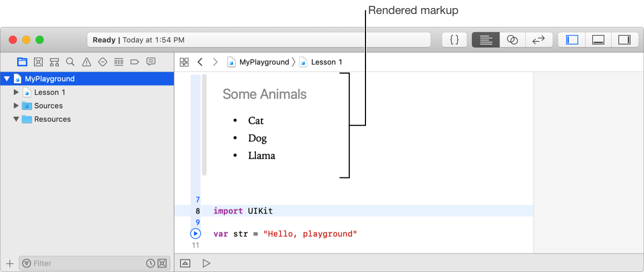Open the Symbol navigator
The image size is (644, 272).
[x=54, y=62]
